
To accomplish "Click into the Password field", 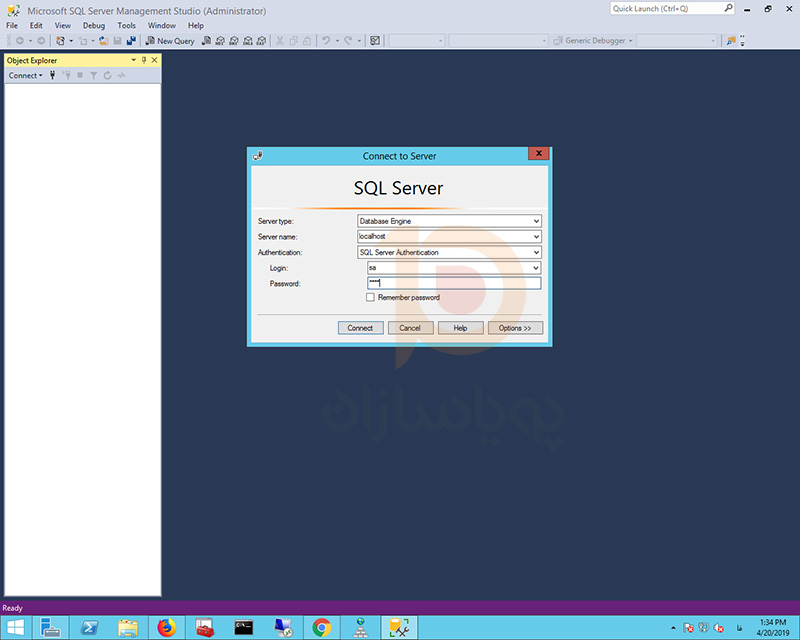I will [x=455, y=283].
